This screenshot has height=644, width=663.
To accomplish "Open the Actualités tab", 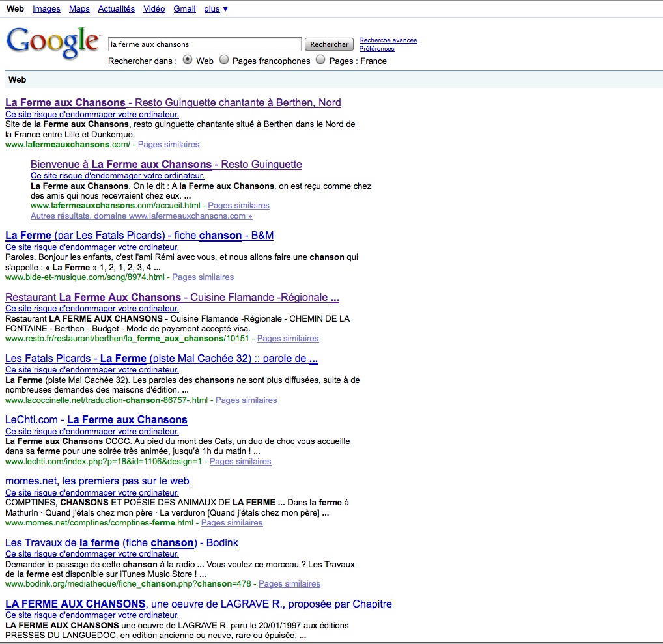I will 117,9.
